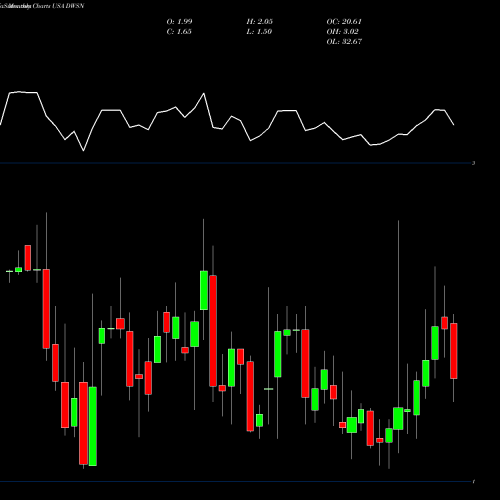Click the 'OL: 32.67' value
Image resolution: width=500 pixels, height=500 pixels.
344,42
